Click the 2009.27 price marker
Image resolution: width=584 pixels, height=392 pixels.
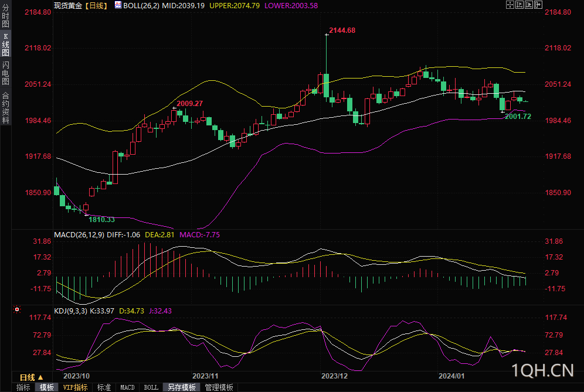point(189,103)
